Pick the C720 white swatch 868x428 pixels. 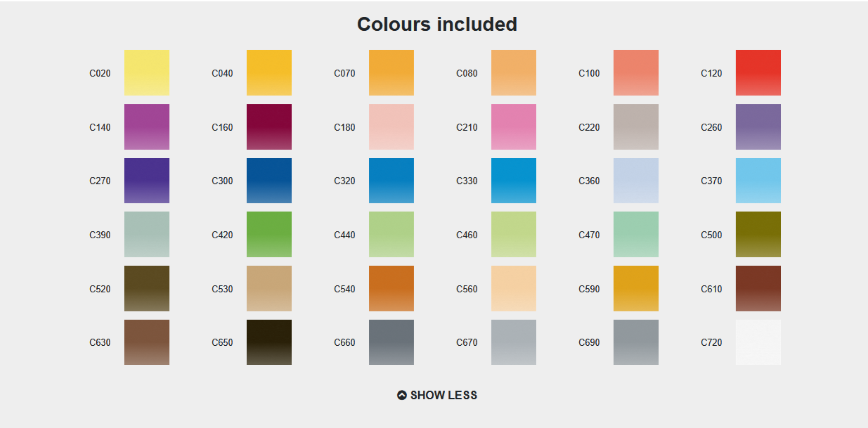[x=758, y=342]
